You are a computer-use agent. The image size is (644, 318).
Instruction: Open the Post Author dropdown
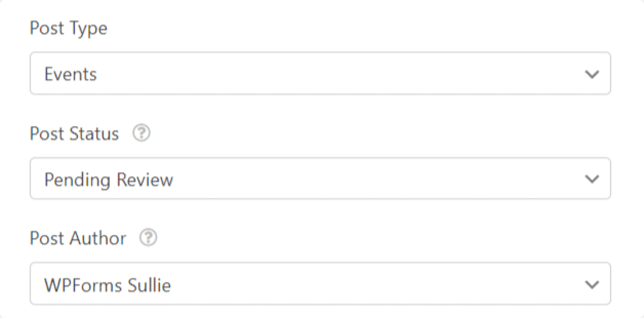(x=320, y=284)
